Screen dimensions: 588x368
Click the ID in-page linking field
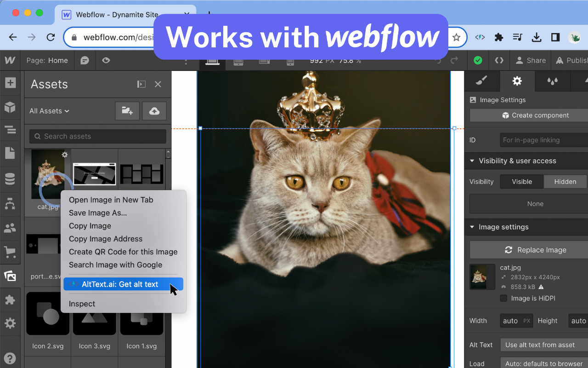[544, 140]
